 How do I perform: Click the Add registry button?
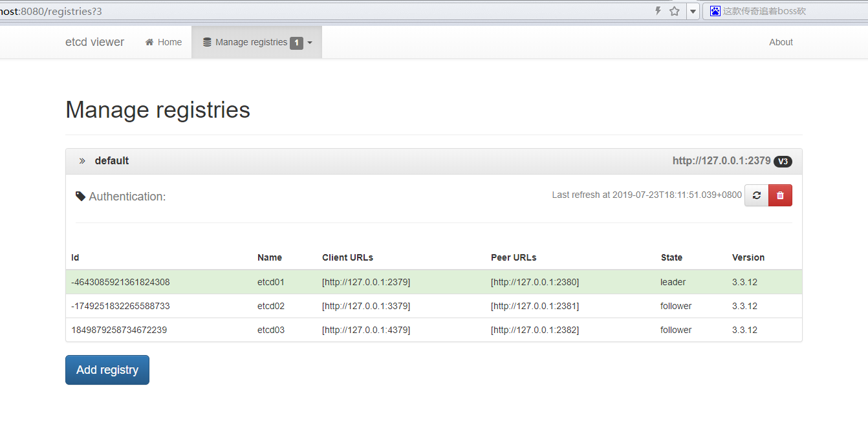[107, 370]
